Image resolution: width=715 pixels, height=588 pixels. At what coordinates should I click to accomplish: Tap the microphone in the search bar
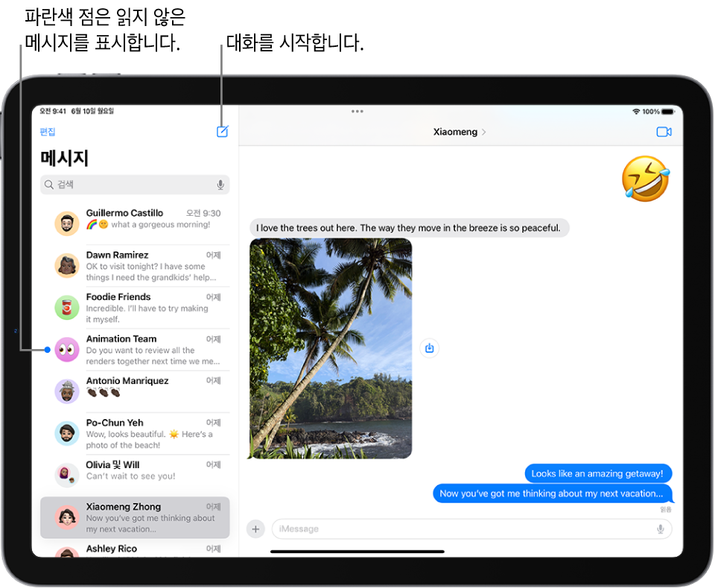click(x=220, y=185)
